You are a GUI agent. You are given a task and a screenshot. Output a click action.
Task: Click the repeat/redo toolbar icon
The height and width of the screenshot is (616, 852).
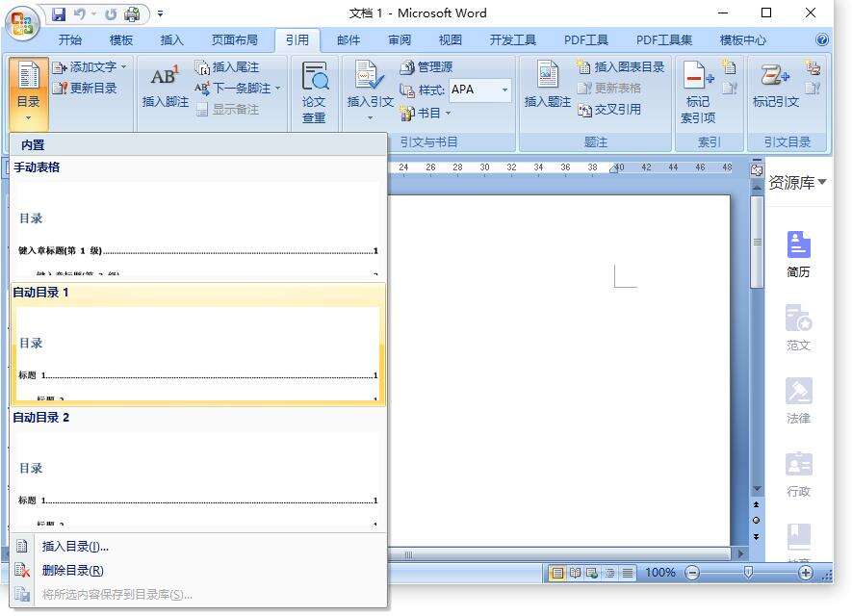click(111, 14)
